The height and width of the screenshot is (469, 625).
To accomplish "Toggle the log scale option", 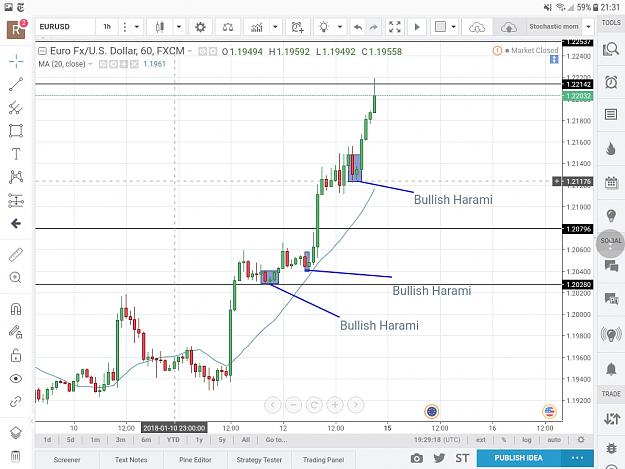I will 527,440.
